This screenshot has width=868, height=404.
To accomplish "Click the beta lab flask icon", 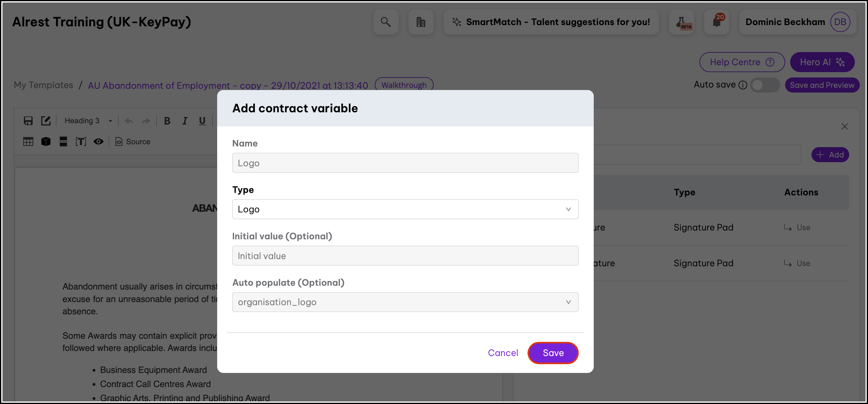I will (681, 22).
